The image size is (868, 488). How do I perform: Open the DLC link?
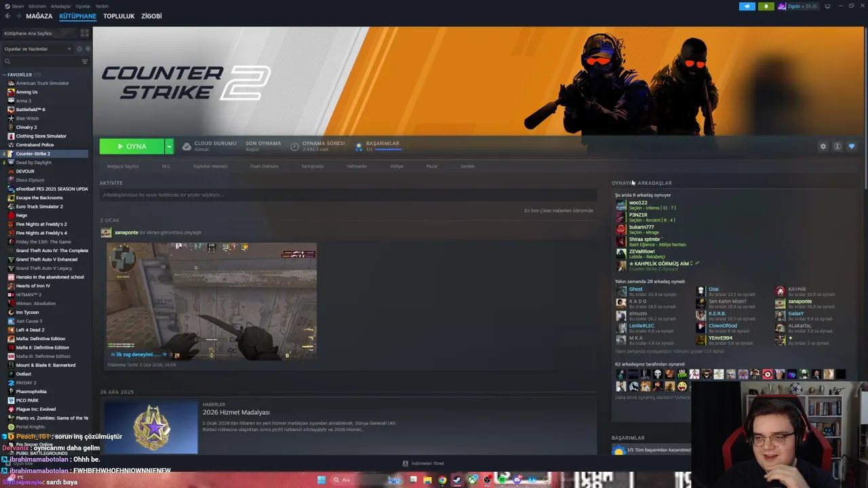click(x=165, y=166)
